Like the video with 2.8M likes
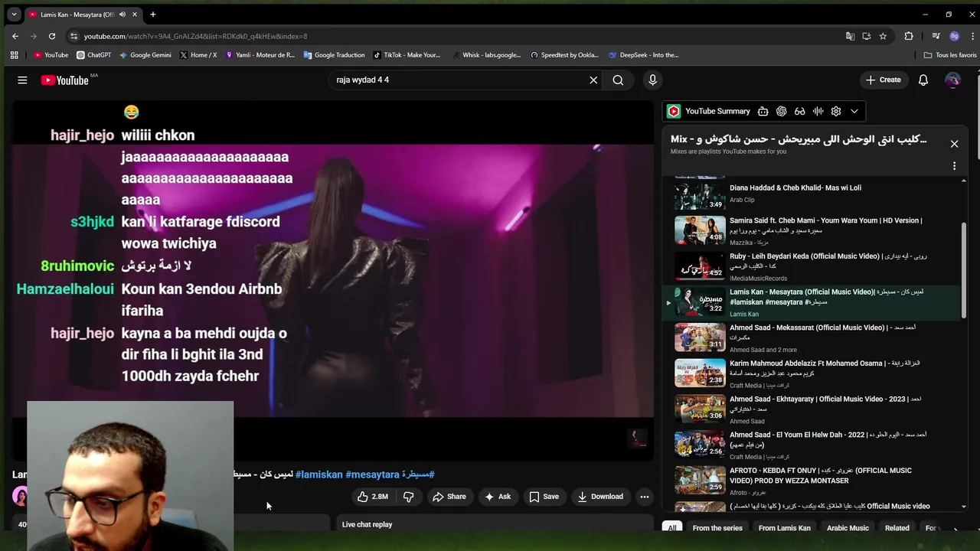Image resolution: width=980 pixels, height=551 pixels. tap(372, 497)
